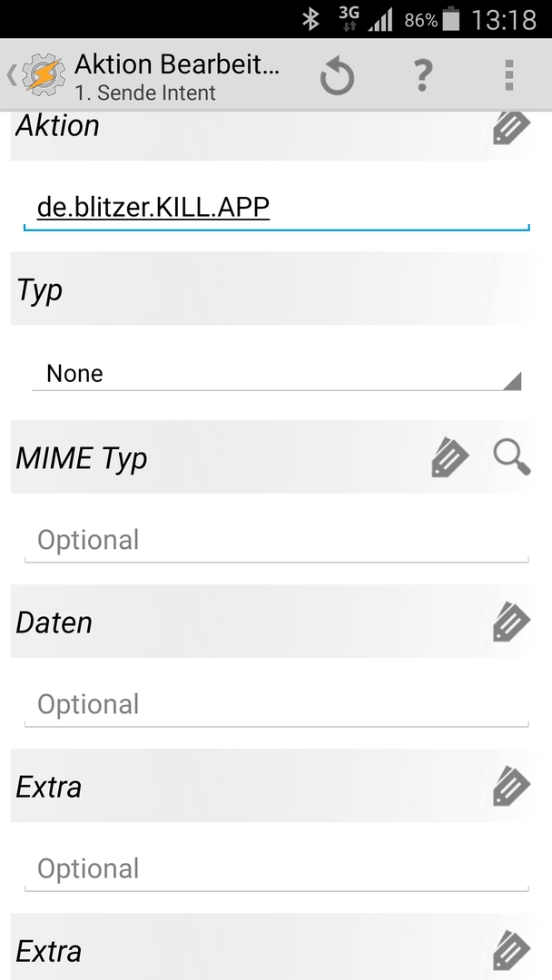
Task: Go back using the left chevron arrow
Action: [11, 75]
